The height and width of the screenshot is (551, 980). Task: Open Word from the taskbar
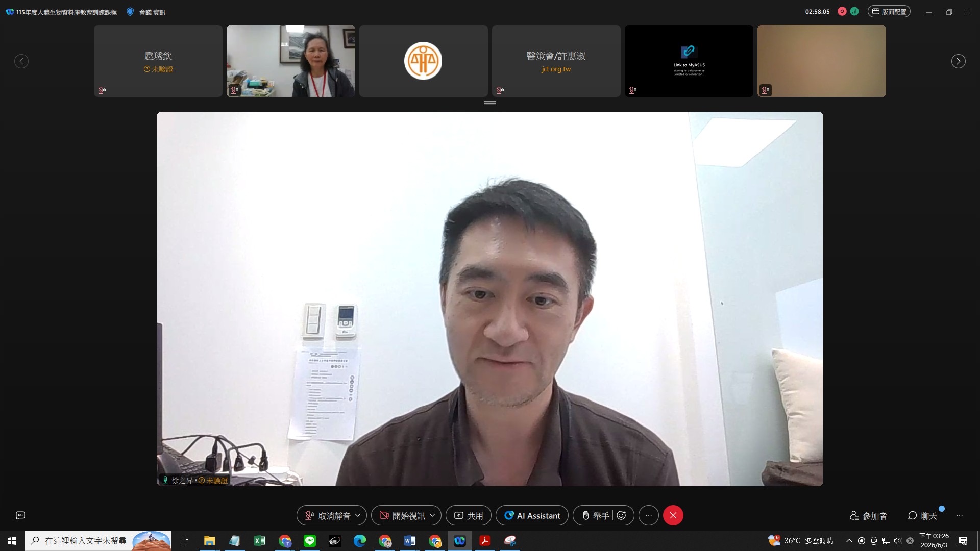410,541
